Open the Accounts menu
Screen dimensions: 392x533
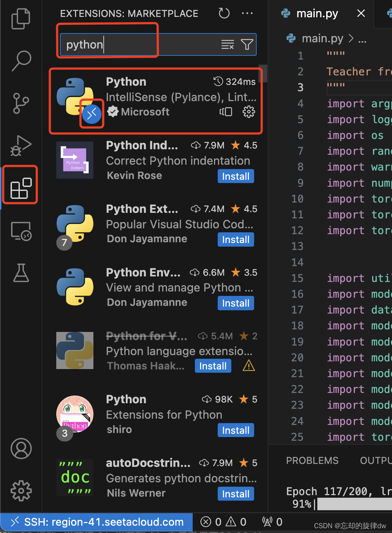21,448
